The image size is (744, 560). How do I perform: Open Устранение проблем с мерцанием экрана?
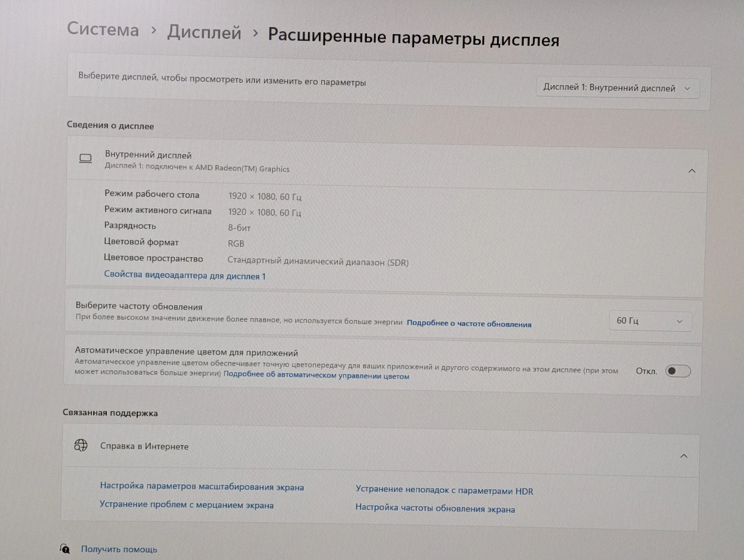186,505
